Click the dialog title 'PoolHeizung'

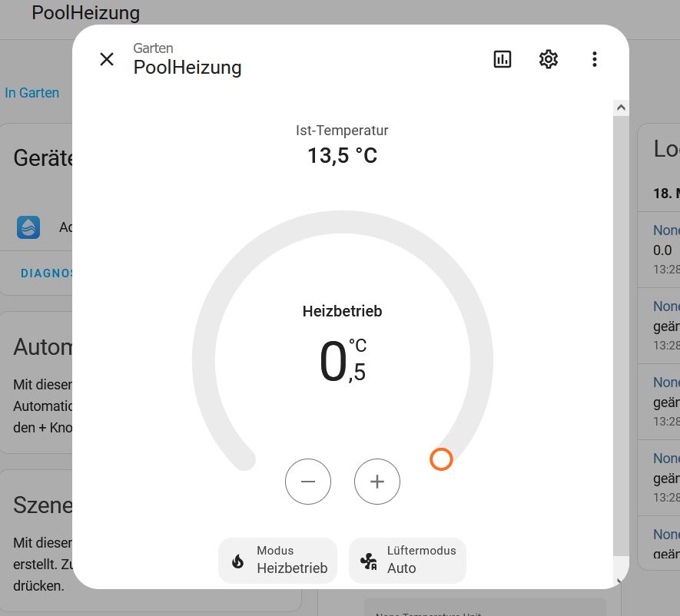click(x=187, y=67)
